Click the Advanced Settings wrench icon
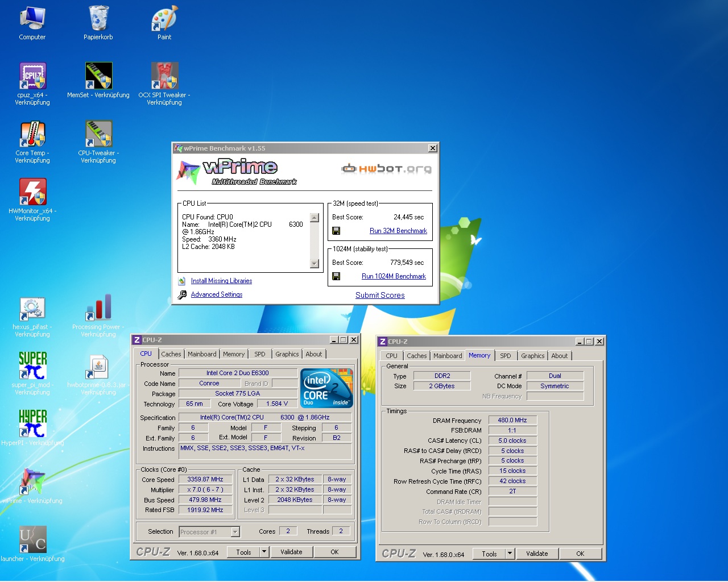This screenshot has height=582, width=728. [x=182, y=294]
